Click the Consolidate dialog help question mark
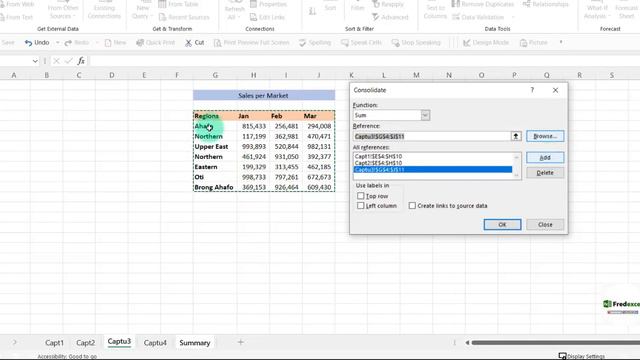Image resolution: width=640 pixels, height=360 pixels. coord(532,90)
